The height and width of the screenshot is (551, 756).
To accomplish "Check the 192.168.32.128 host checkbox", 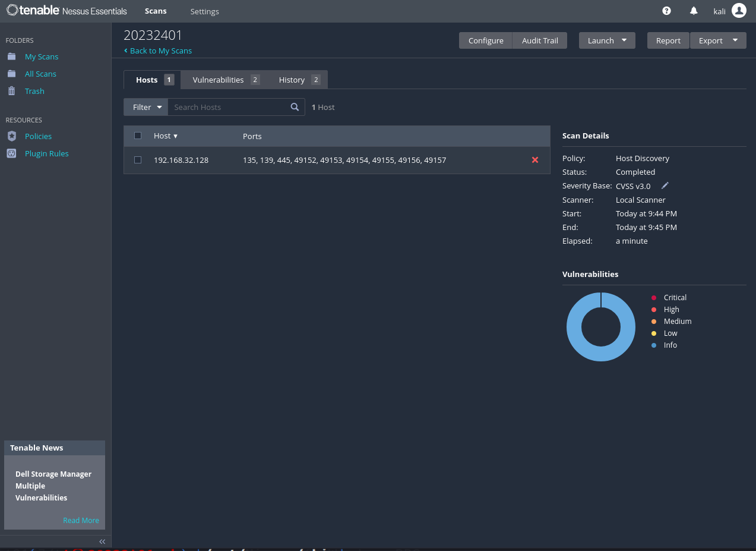I will coord(138,160).
